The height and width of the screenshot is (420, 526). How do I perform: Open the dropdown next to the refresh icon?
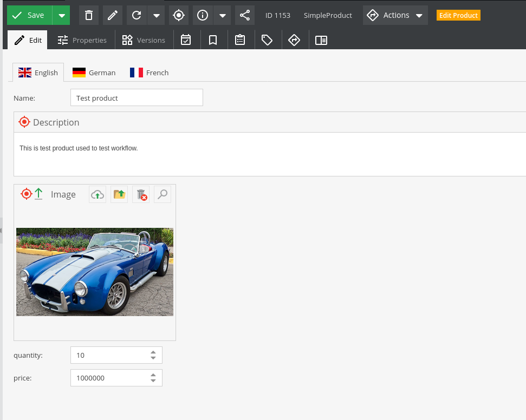click(157, 15)
